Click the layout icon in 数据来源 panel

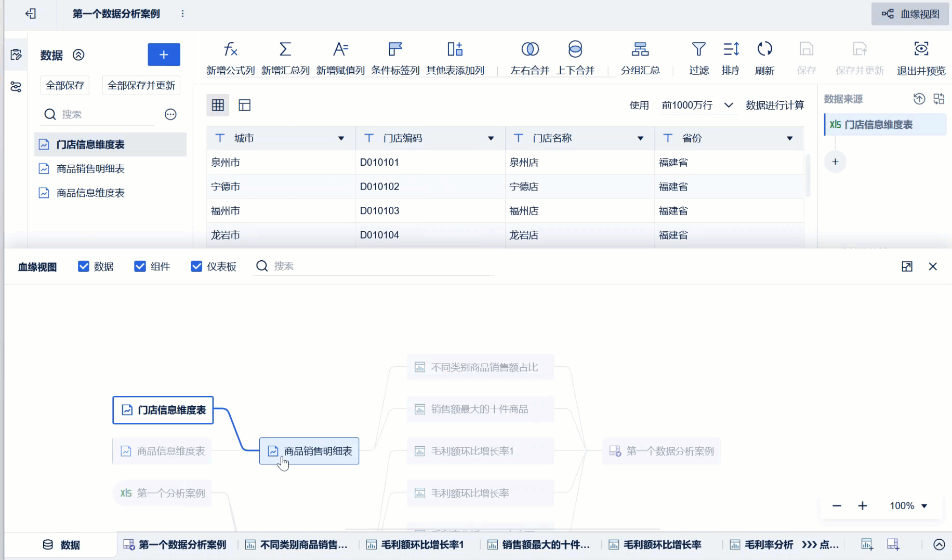(x=938, y=99)
